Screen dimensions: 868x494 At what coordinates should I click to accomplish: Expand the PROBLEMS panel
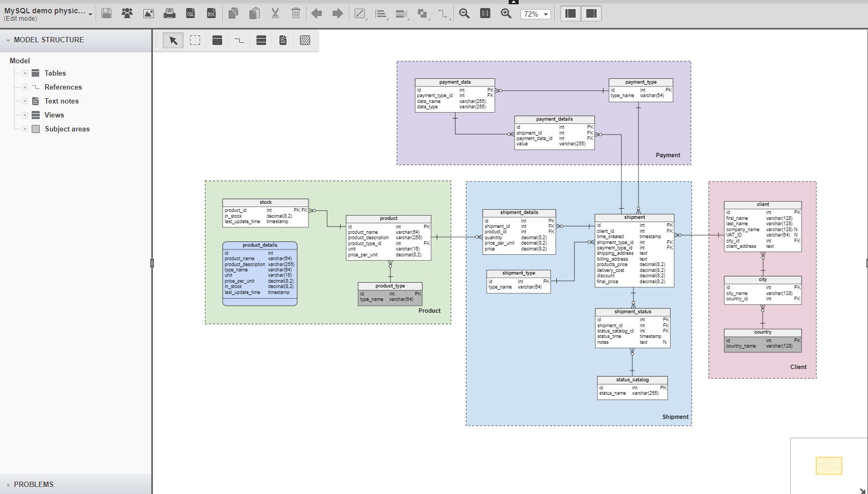pyautogui.click(x=33, y=484)
